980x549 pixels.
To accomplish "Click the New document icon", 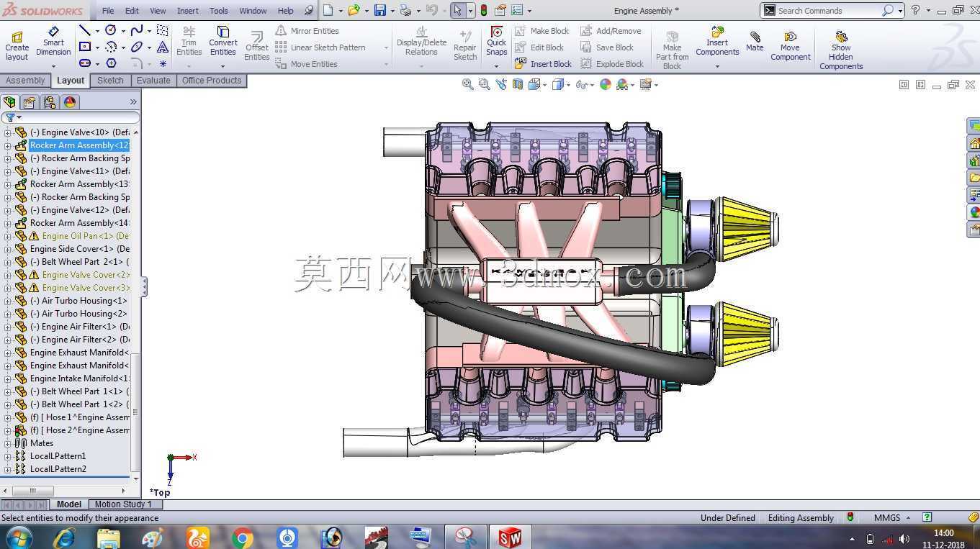I will pyautogui.click(x=328, y=10).
